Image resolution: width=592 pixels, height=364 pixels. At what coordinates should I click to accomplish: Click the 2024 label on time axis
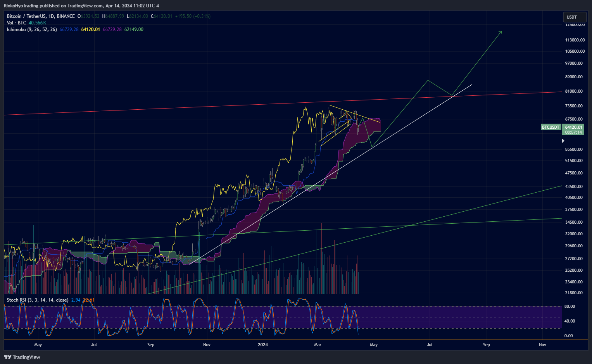click(x=263, y=345)
